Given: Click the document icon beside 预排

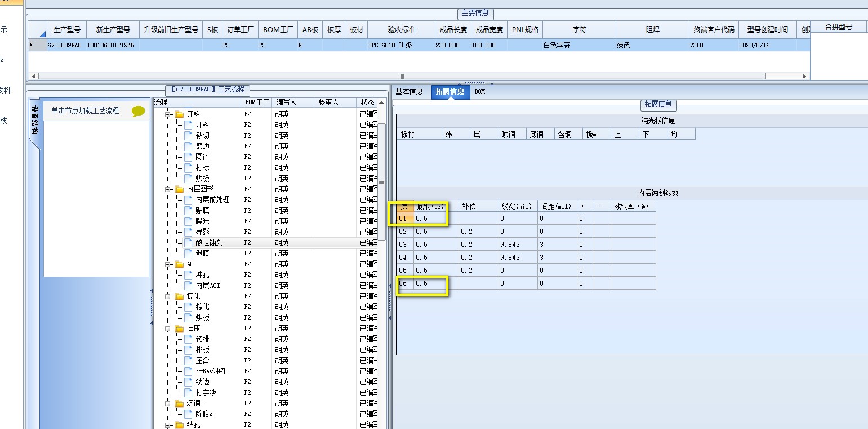Looking at the screenshot, I should (188, 339).
